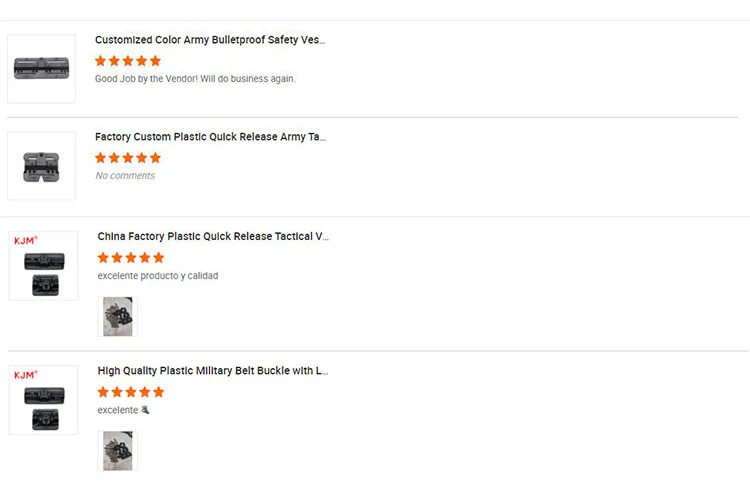Enlarge the review photo under excelente producto y calidad

tap(118, 316)
